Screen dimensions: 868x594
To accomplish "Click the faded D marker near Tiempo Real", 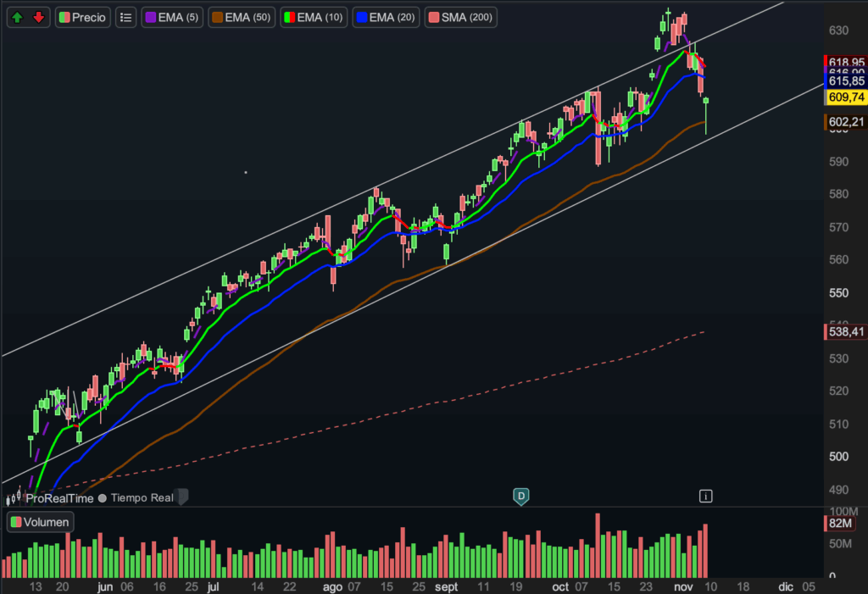I will pos(182,497).
